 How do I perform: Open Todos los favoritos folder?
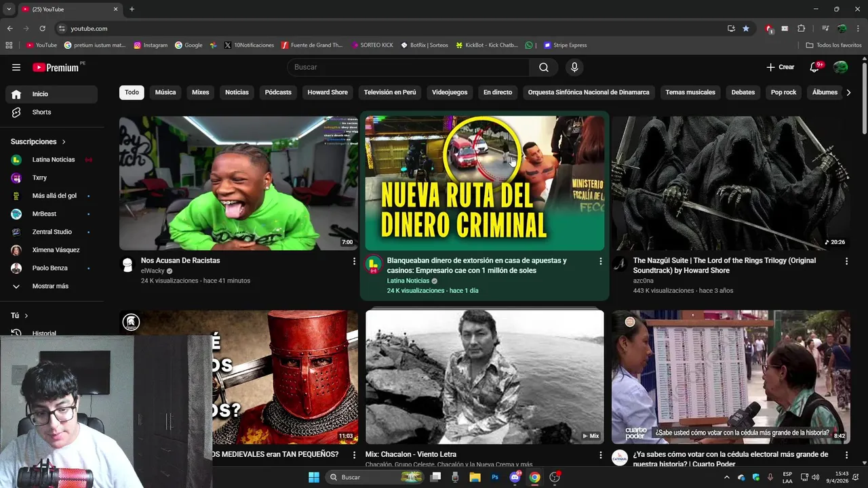click(x=833, y=45)
